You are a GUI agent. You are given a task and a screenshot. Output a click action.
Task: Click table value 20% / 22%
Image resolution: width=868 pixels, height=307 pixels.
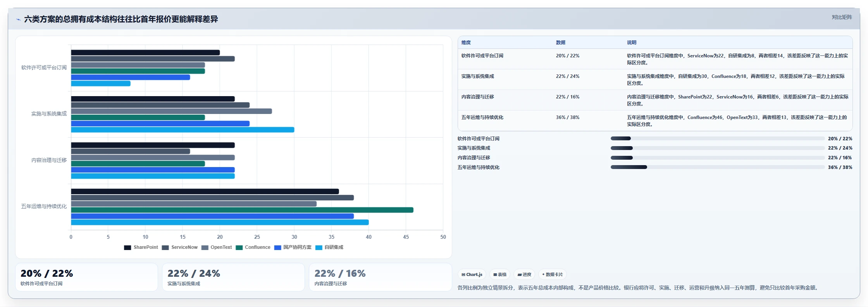click(568, 56)
